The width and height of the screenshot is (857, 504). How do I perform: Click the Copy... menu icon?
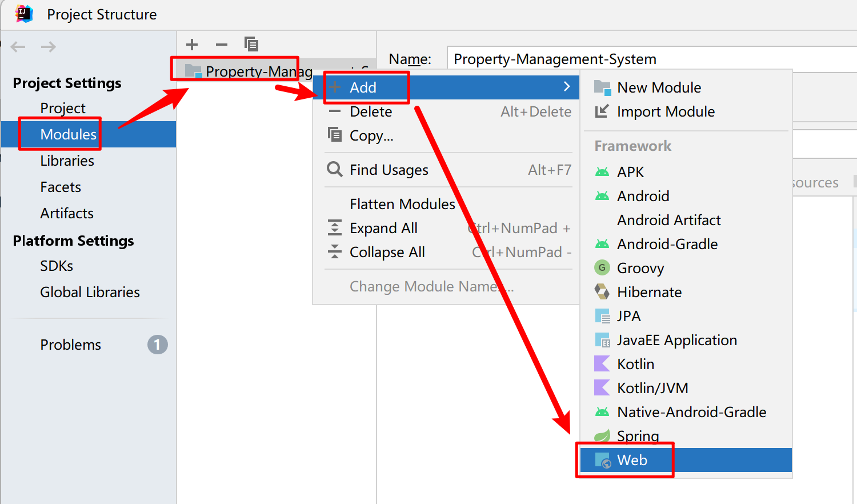pyautogui.click(x=335, y=135)
